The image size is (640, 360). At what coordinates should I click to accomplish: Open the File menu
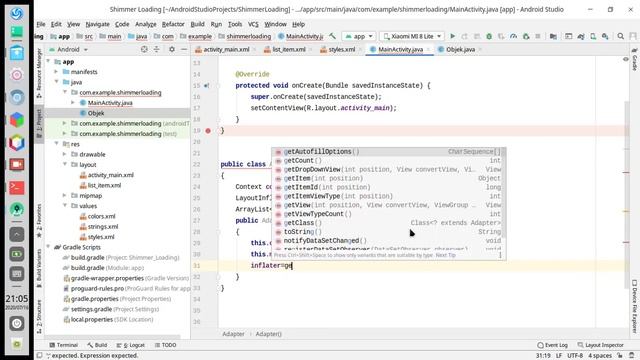41,24
